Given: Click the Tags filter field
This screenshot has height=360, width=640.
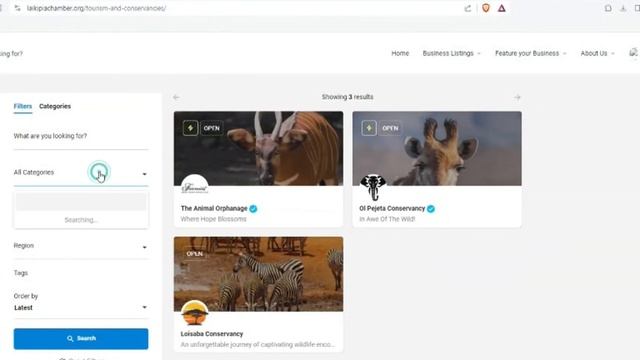Looking at the screenshot, I should pos(81,273).
